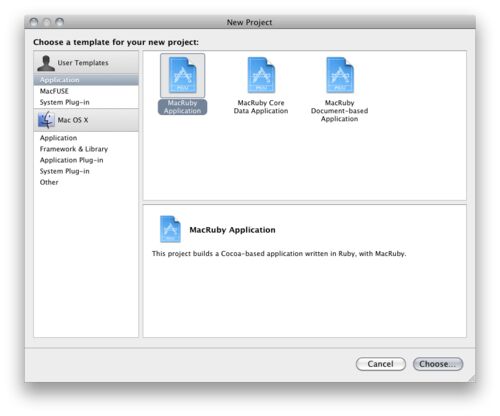Select the MacRuby Document-based Application icon
500x416 pixels.
click(340, 75)
